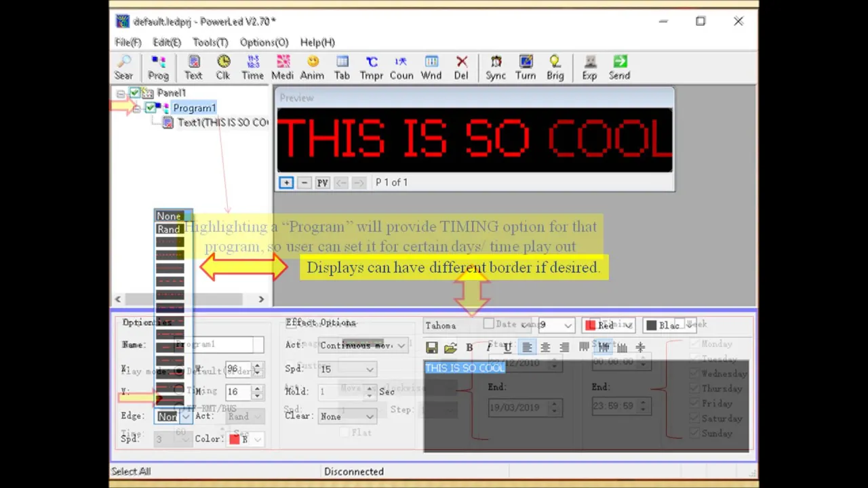Insert the Time element
This screenshot has width=868, height=488.
[x=253, y=68]
